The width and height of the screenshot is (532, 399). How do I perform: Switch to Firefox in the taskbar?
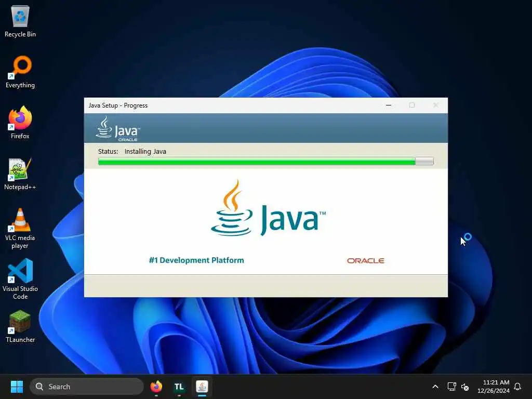156,387
